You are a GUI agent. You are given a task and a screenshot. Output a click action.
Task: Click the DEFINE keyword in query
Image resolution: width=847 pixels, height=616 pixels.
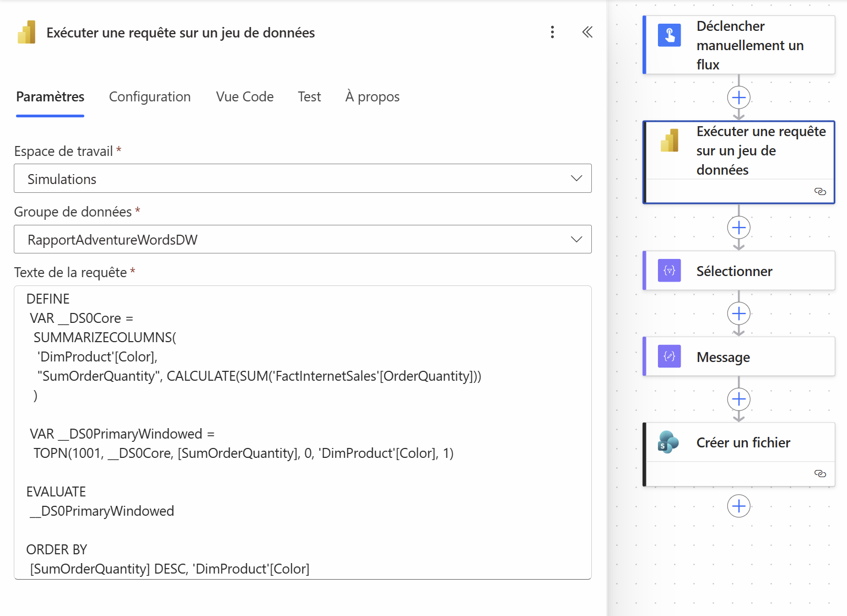(48, 299)
